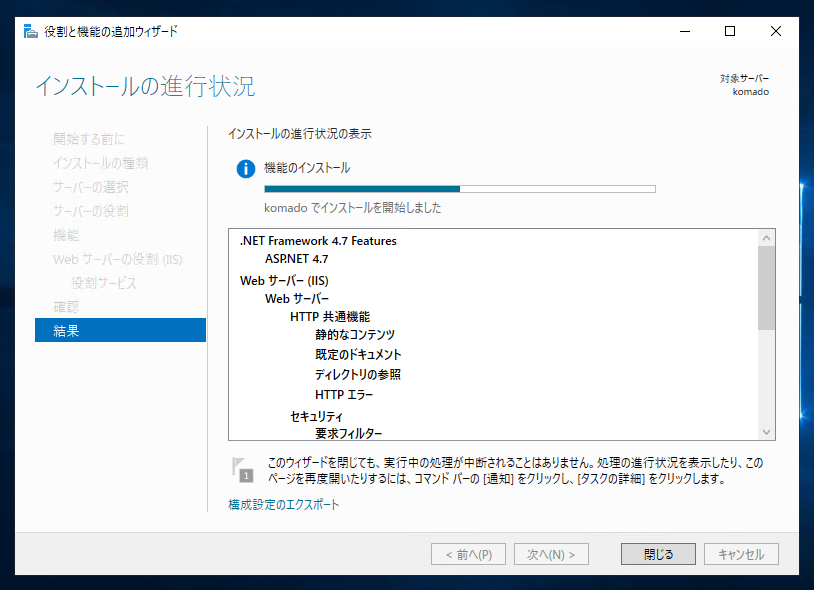
Task: Select the サーバーの役割 step
Action: click(x=90, y=211)
